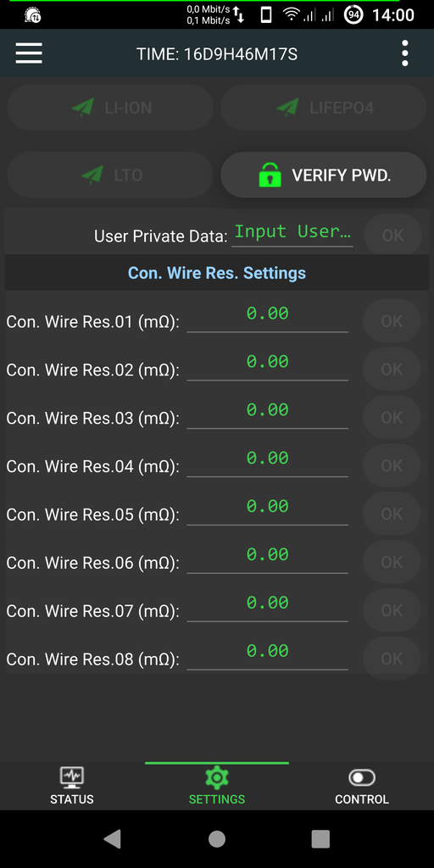Tap the green settings gear icon

[x=216, y=778]
